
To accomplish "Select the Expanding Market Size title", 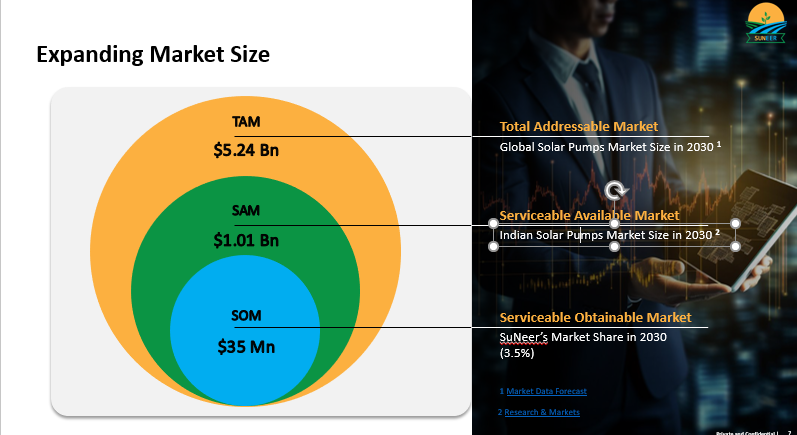I will [x=152, y=54].
